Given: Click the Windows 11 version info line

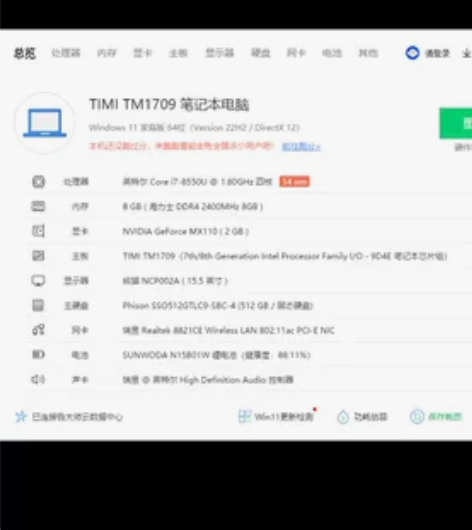Looking at the screenshot, I should (x=194, y=128).
